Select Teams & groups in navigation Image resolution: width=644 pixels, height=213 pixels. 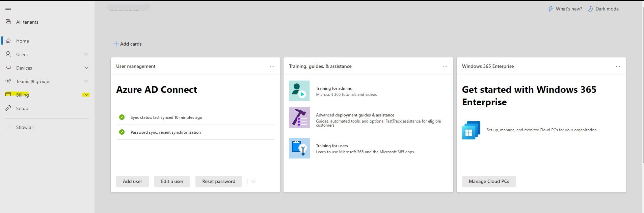[x=33, y=81]
